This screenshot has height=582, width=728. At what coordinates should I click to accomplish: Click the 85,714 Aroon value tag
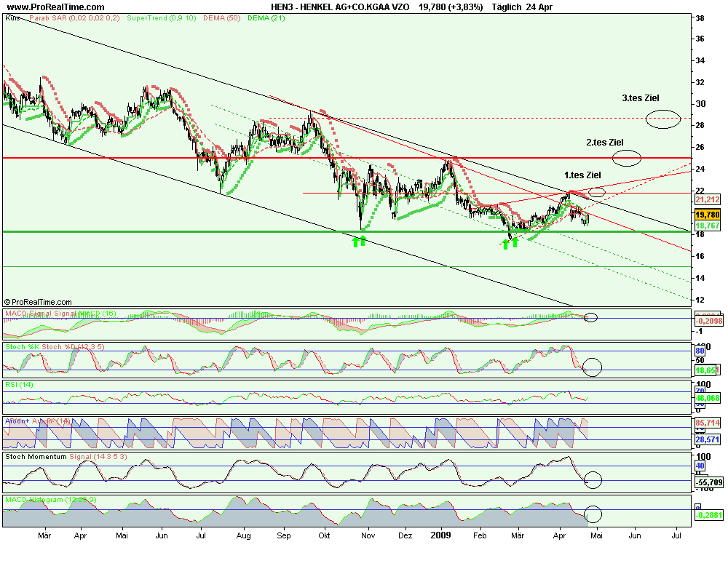[x=707, y=423]
